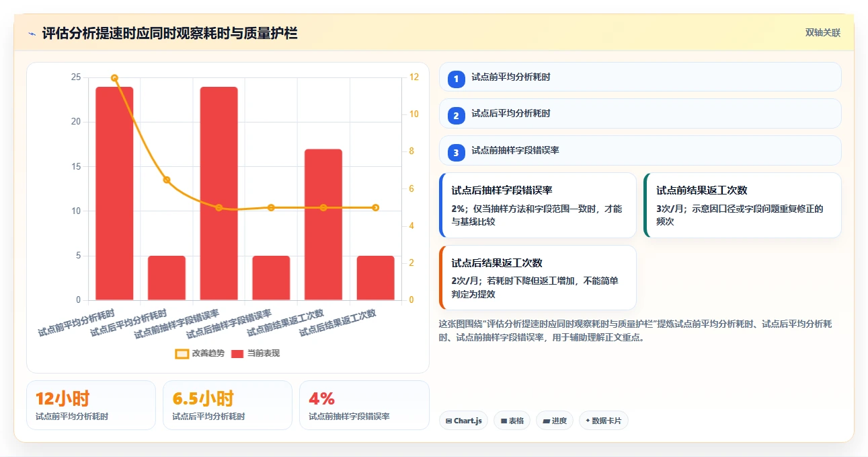
Task: Click the red bar for 试点后平均分析耗时
Action: point(167,278)
